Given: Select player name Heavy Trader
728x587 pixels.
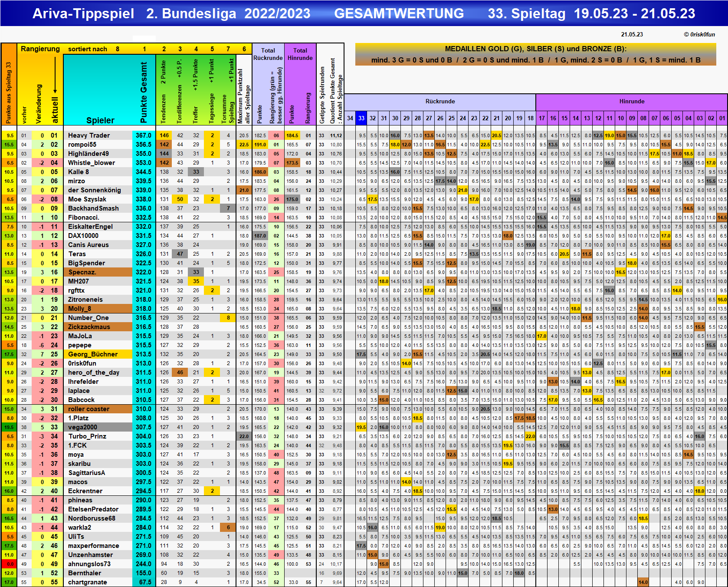Looking at the screenshot, I should click(x=89, y=135).
